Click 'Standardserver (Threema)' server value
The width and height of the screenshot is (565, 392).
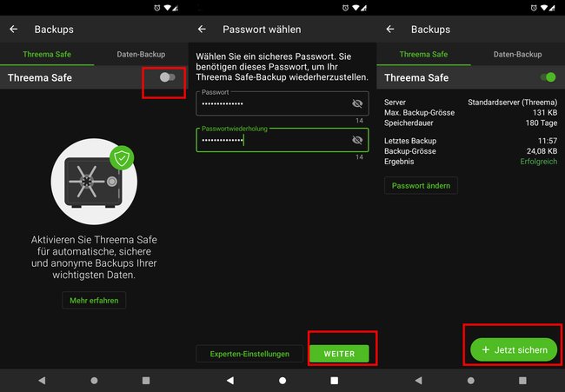click(512, 103)
